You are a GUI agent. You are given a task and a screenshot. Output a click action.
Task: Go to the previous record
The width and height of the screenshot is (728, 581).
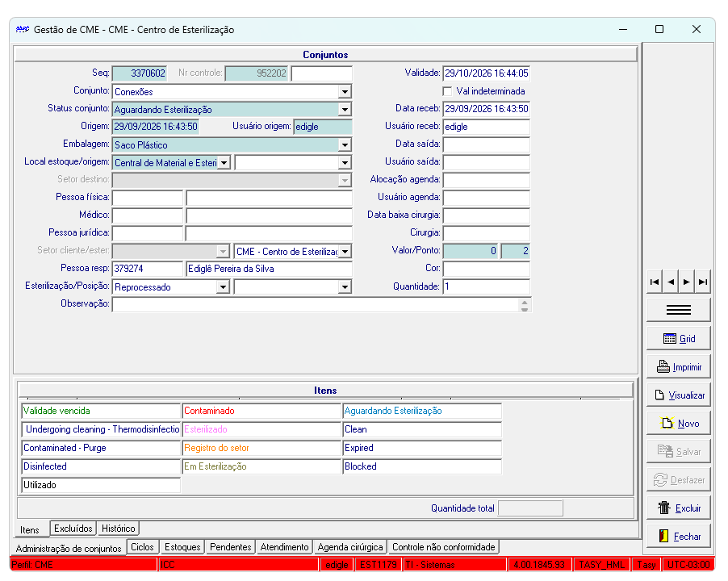[x=671, y=282]
